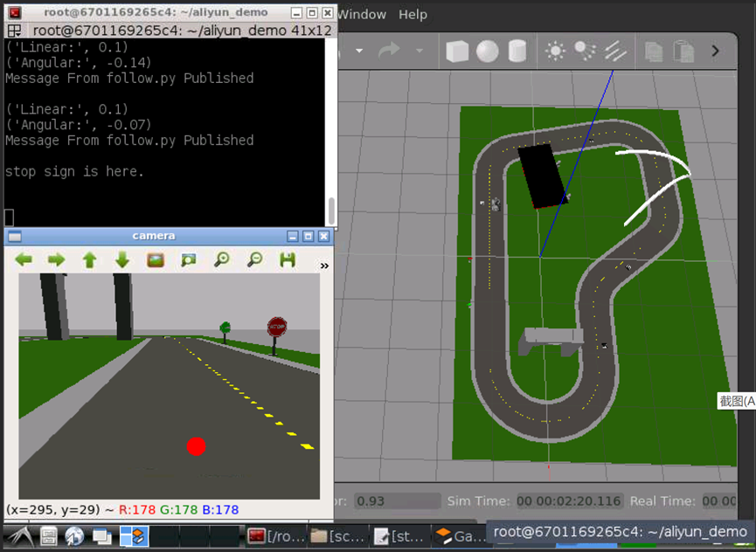Screen dimensions: 756x552
Task: Click the Paste icon in Gazebo toolbar
Action: [683, 52]
